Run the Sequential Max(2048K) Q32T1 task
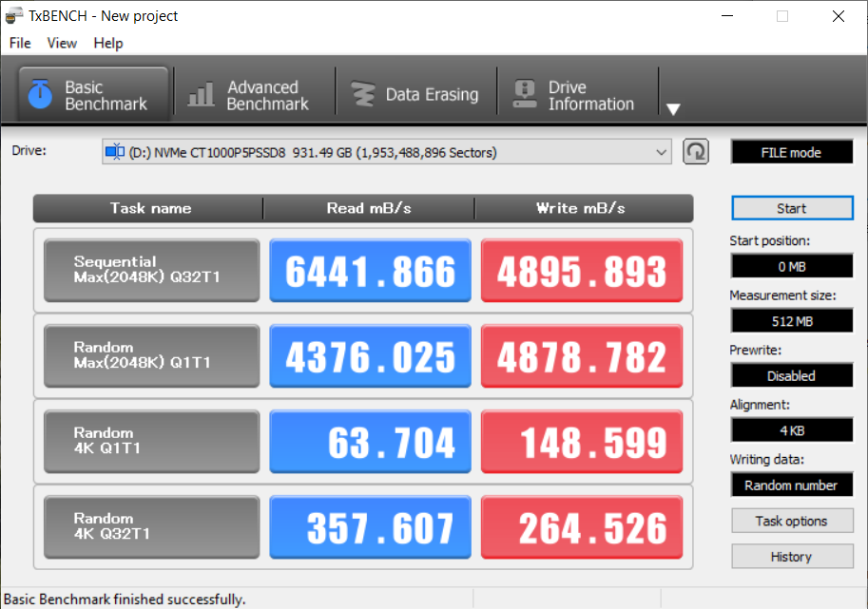868x609 pixels. [151, 271]
